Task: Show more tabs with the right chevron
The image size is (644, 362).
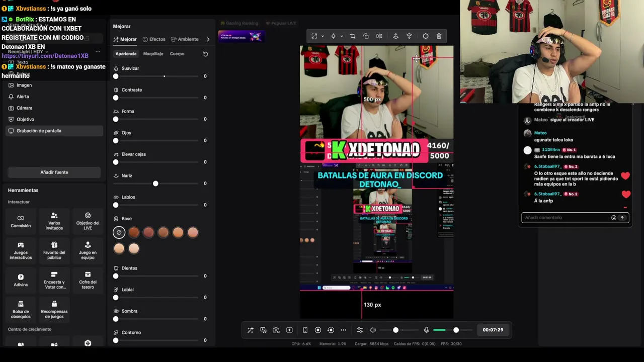Action: (x=208, y=39)
